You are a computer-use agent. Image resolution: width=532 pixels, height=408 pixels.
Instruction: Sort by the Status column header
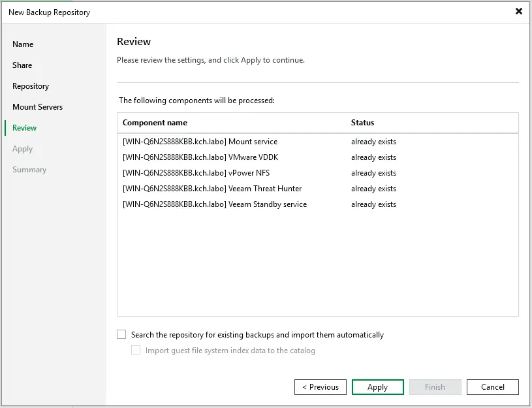pyautogui.click(x=362, y=123)
